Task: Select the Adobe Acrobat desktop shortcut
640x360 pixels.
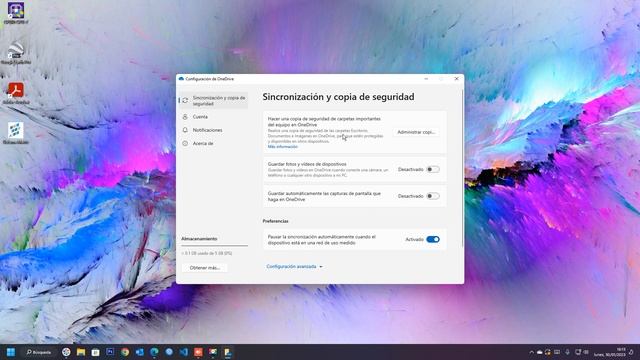Action: 16,93
